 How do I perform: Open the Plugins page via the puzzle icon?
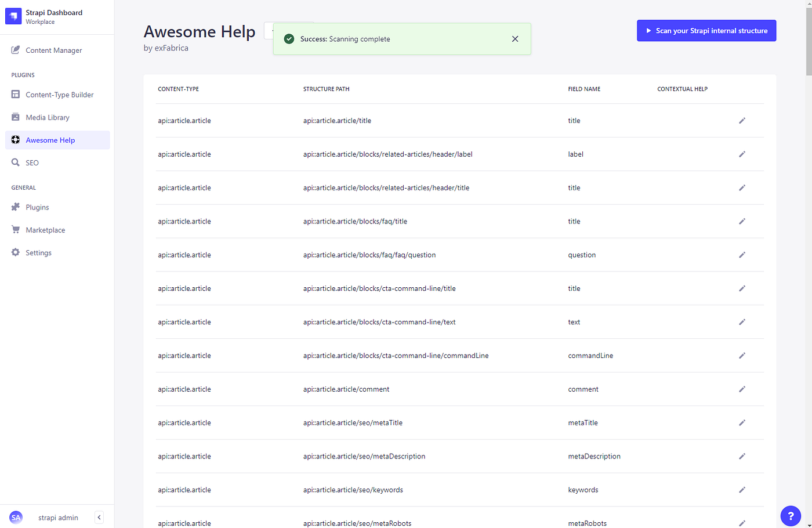(37, 207)
